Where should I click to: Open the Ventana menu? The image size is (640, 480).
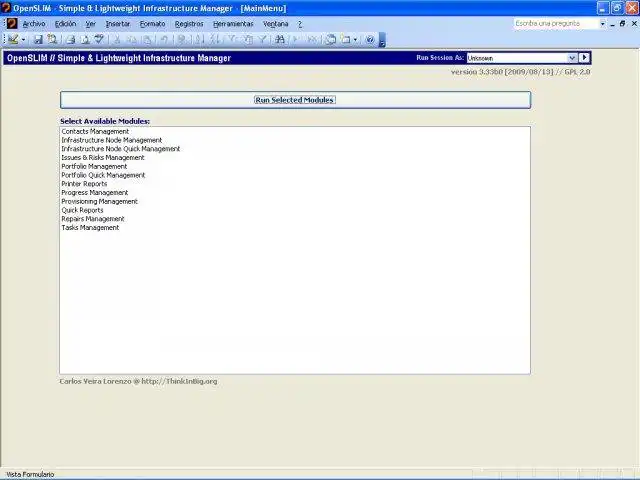(276, 24)
